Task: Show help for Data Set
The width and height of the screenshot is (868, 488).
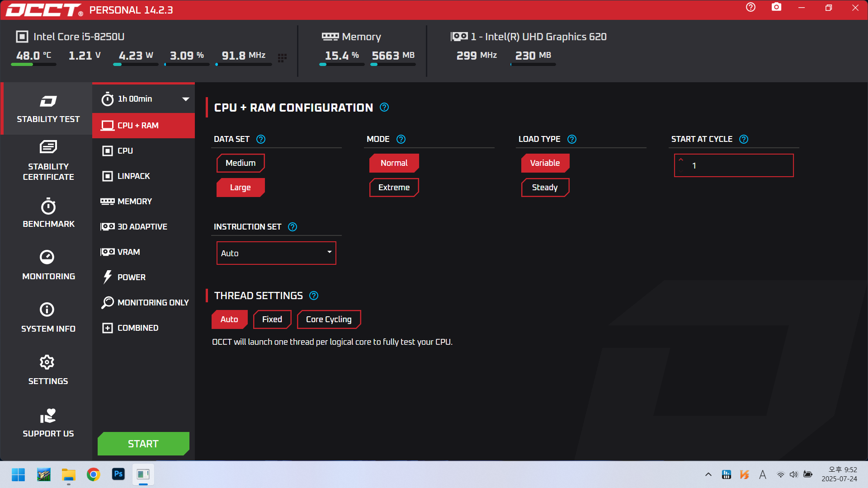Action: tap(261, 139)
